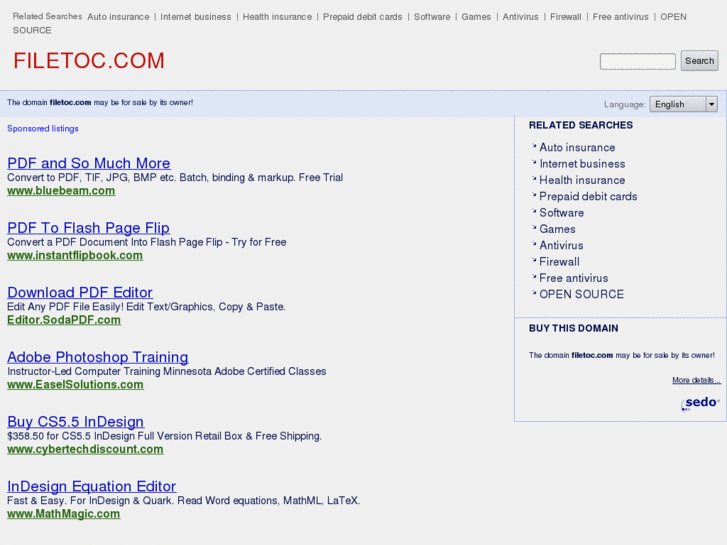Click ad text '$358.50 for CS5.5 InDesign Full Version'
Image resolution: width=727 pixels, height=545 pixels.
pyautogui.click(x=100, y=436)
